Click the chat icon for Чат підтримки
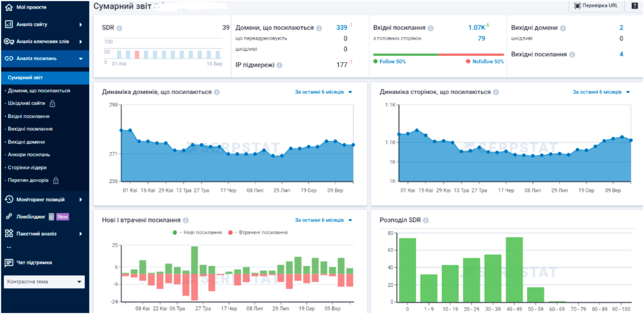This screenshot has height=315, width=644. point(9,263)
